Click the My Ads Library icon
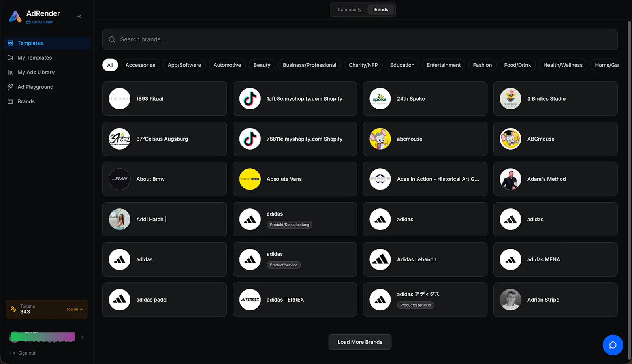The image size is (632, 364). click(10, 72)
